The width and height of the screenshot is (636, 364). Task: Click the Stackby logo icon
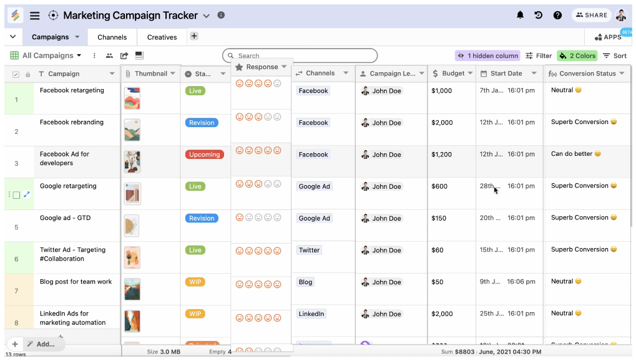tap(15, 16)
